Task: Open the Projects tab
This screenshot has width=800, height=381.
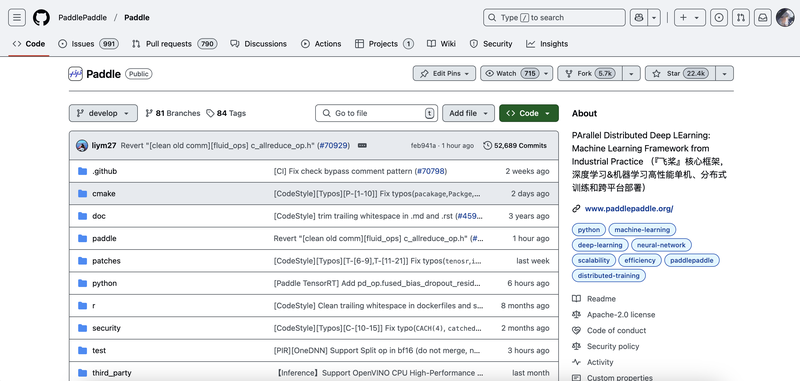Action: [x=384, y=44]
